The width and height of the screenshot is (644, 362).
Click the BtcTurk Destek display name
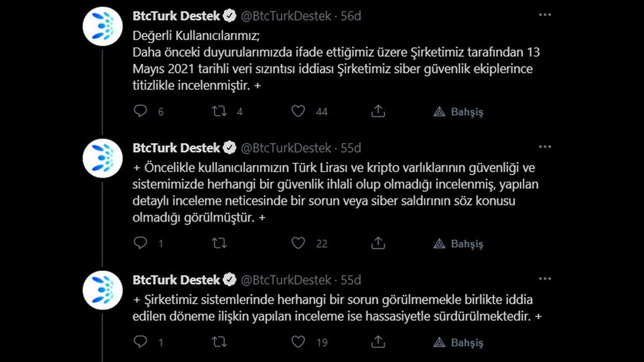(x=177, y=16)
